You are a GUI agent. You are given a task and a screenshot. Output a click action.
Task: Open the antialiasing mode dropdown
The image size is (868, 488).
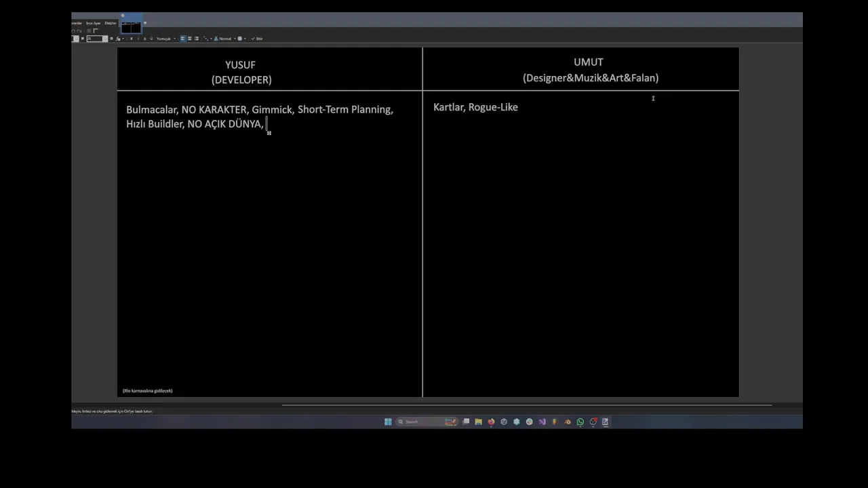click(x=208, y=39)
